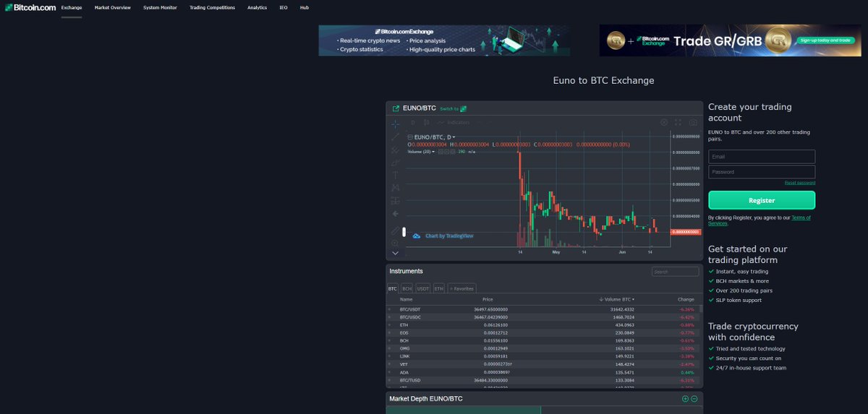This screenshot has width=868, height=414.
Task: Toggle favorite star for the OMG row
Action: coord(390,348)
